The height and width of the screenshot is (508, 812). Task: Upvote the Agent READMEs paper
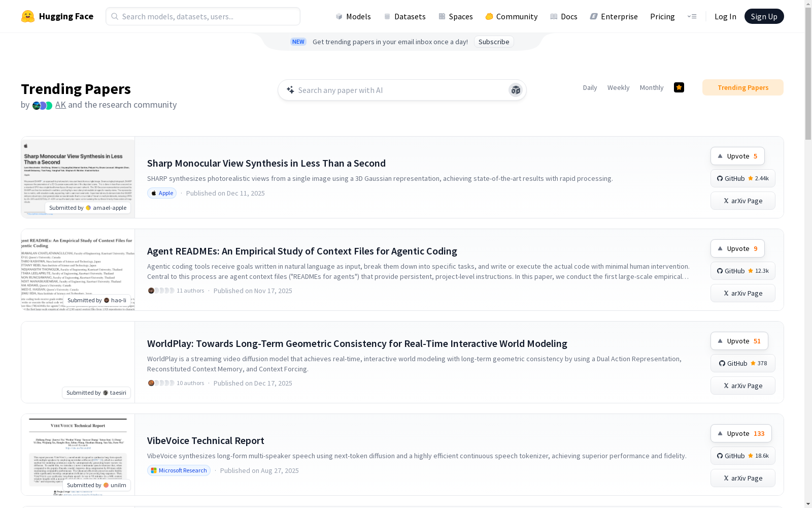(737, 248)
